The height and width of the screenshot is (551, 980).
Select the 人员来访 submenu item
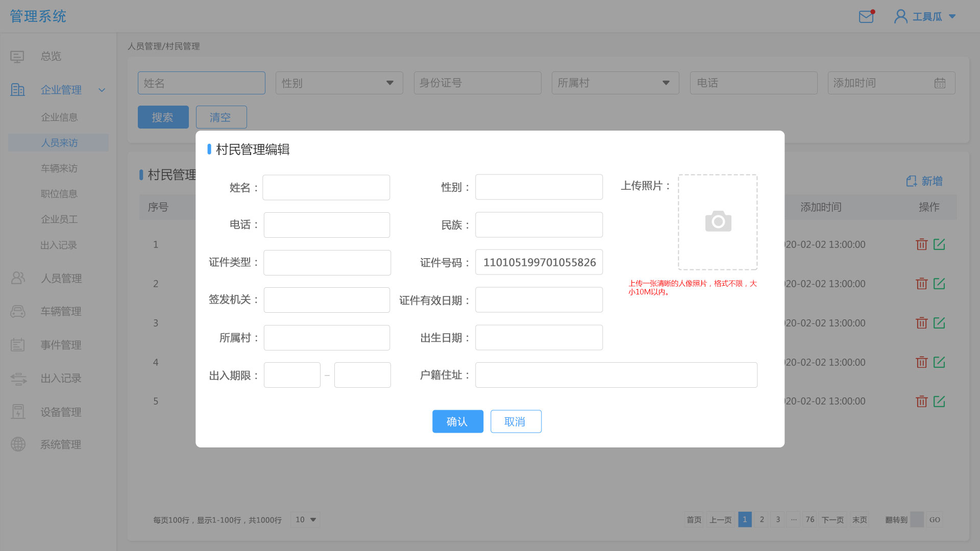click(x=58, y=143)
